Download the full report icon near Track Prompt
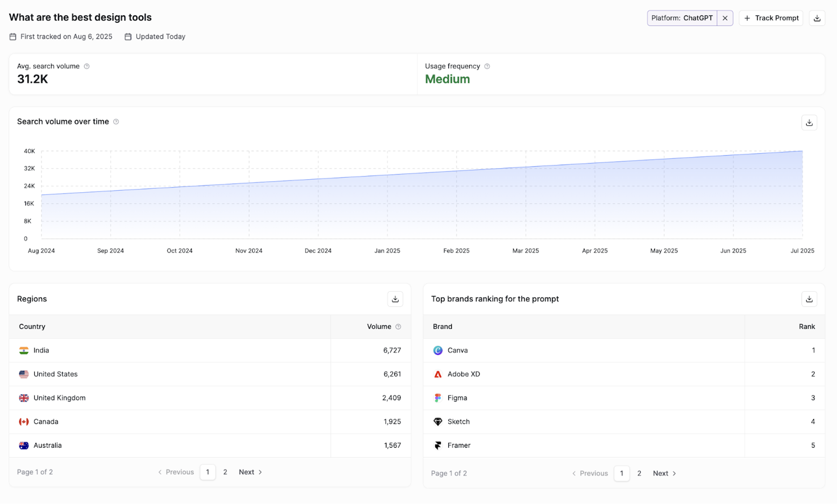837x504 pixels. point(817,18)
